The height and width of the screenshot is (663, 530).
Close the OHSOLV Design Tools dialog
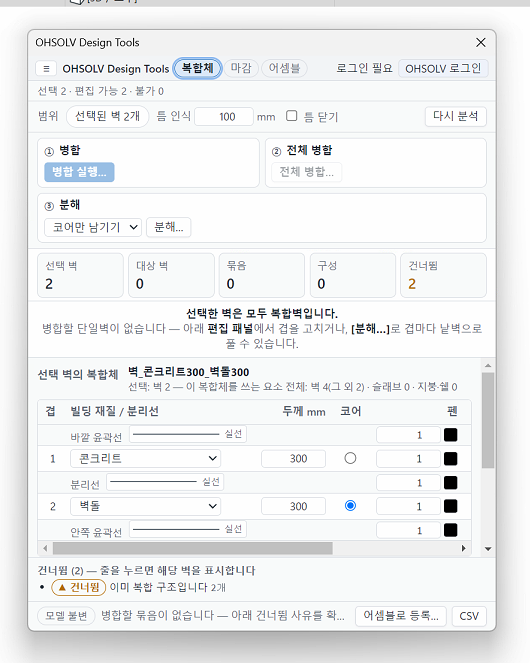coord(481,42)
